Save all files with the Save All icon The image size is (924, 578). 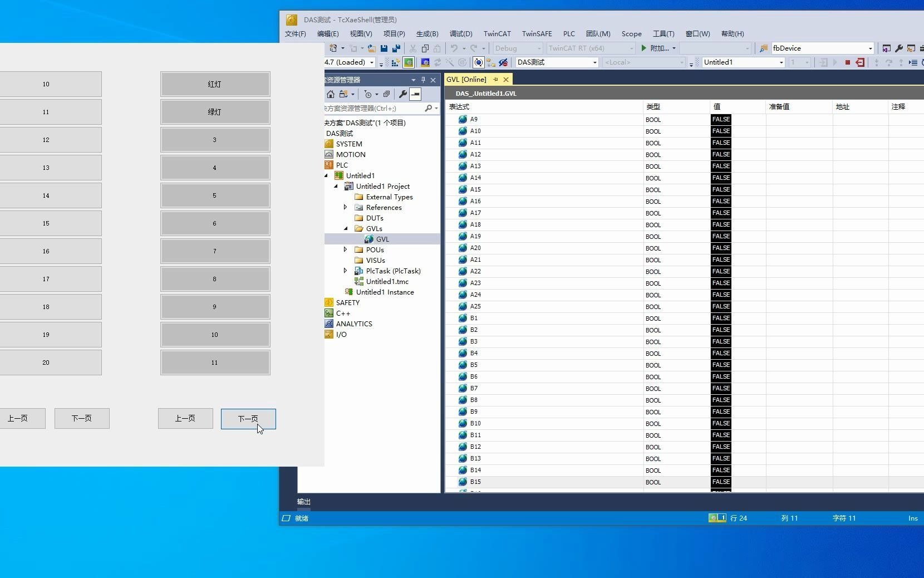pos(396,48)
